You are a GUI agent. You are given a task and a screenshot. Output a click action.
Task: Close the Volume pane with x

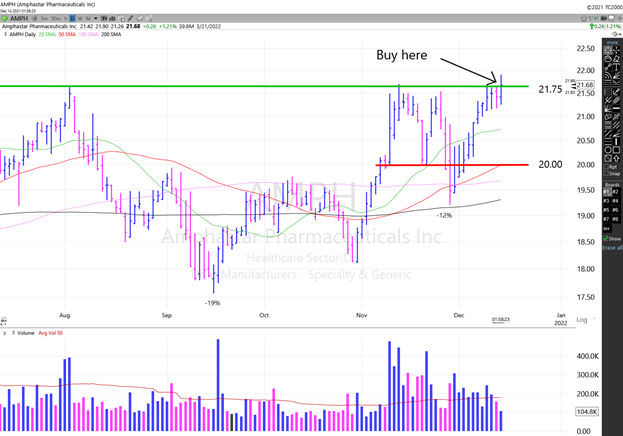click(4, 333)
